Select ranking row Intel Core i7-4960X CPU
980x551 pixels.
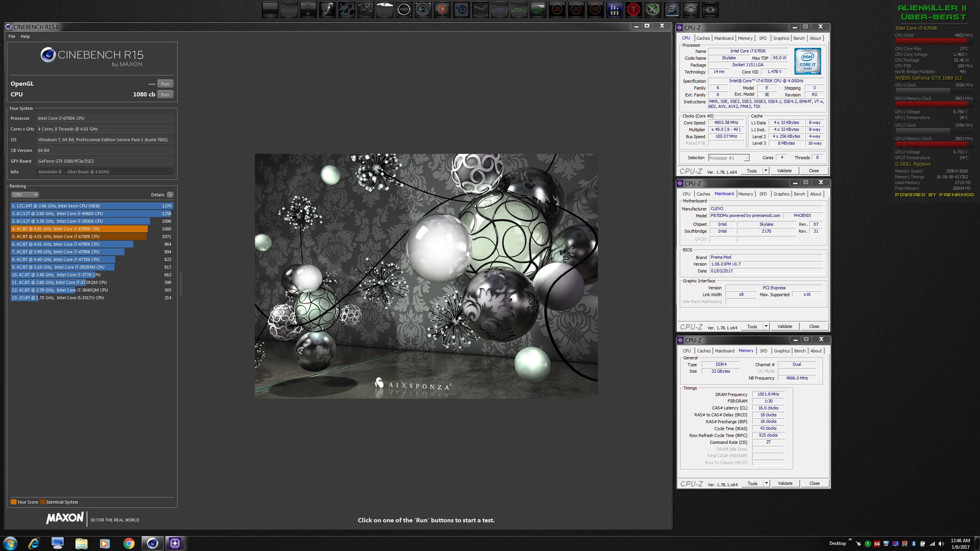(92, 214)
